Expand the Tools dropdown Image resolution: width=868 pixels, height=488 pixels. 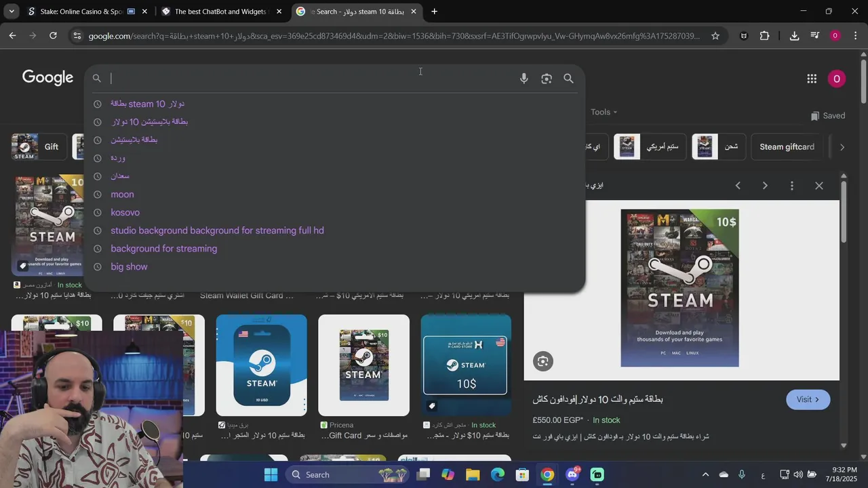pyautogui.click(x=604, y=112)
